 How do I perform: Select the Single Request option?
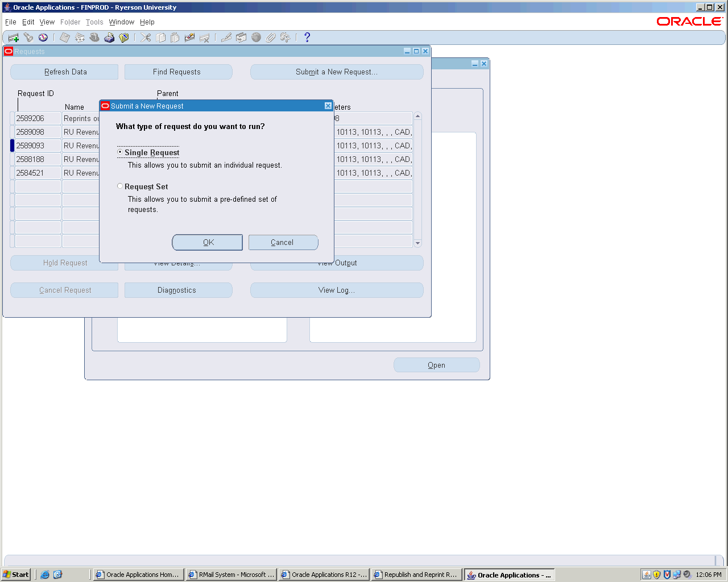pos(120,152)
